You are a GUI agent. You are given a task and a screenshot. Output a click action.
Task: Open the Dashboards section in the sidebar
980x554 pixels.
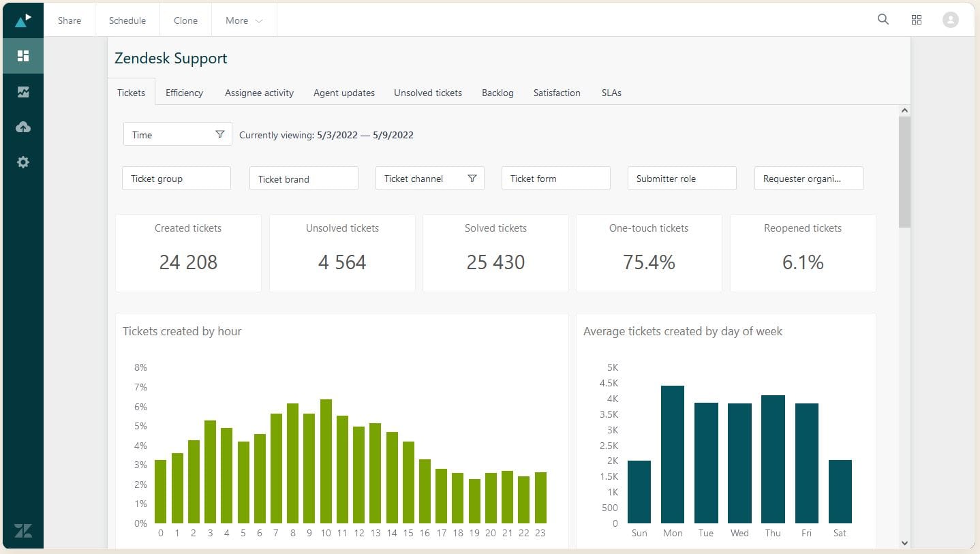[x=22, y=56]
